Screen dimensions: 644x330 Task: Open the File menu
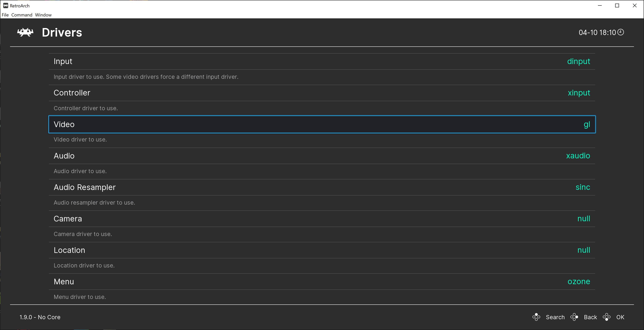(5, 15)
